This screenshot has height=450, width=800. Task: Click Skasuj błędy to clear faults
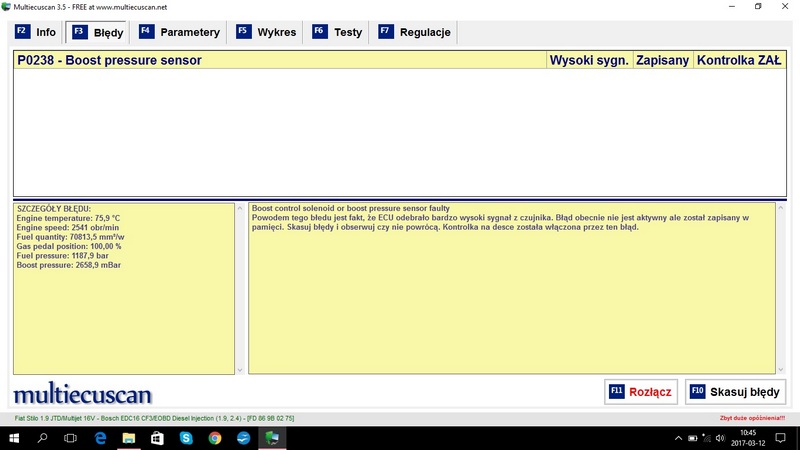(x=735, y=392)
